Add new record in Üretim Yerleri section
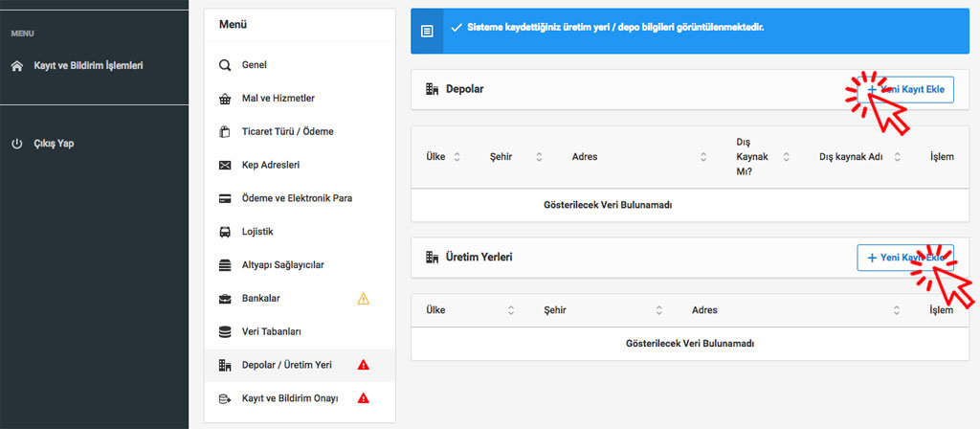980x429 pixels. pyautogui.click(x=904, y=258)
